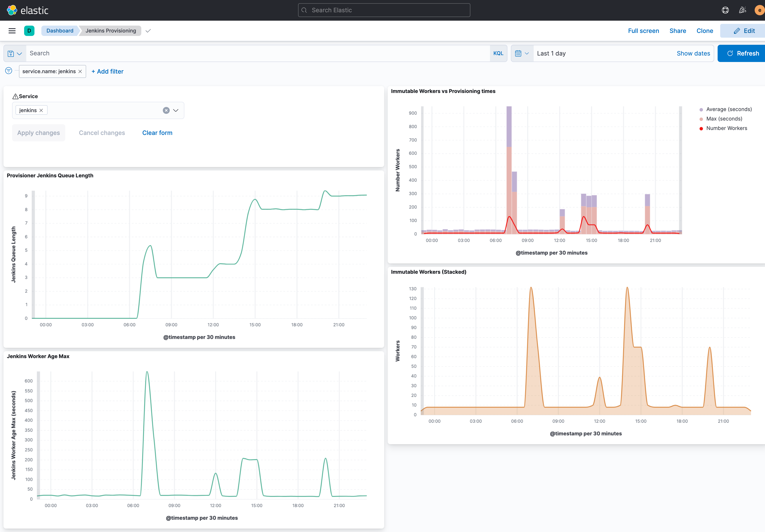
Task: Expand the Service dropdown chevron
Action: [176, 111]
